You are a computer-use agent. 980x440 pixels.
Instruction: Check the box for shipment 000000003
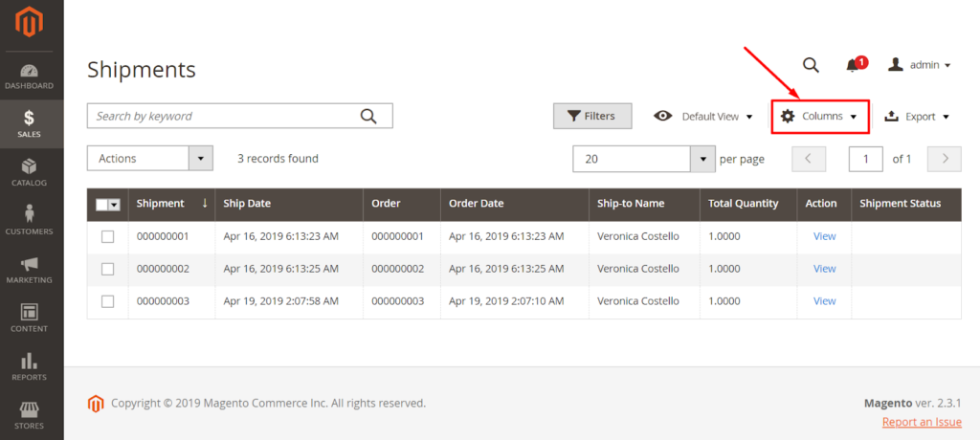point(107,301)
